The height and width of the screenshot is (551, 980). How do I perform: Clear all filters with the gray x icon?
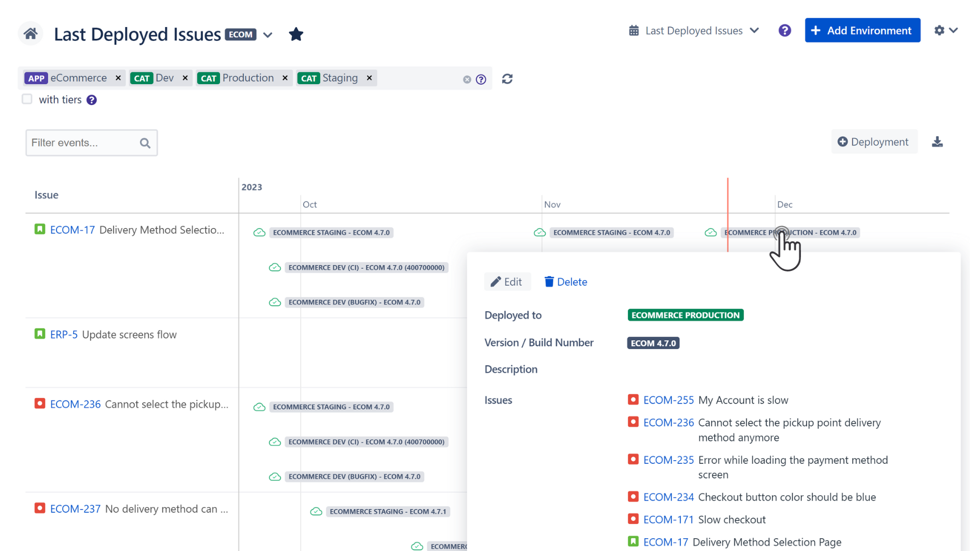[x=467, y=80]
